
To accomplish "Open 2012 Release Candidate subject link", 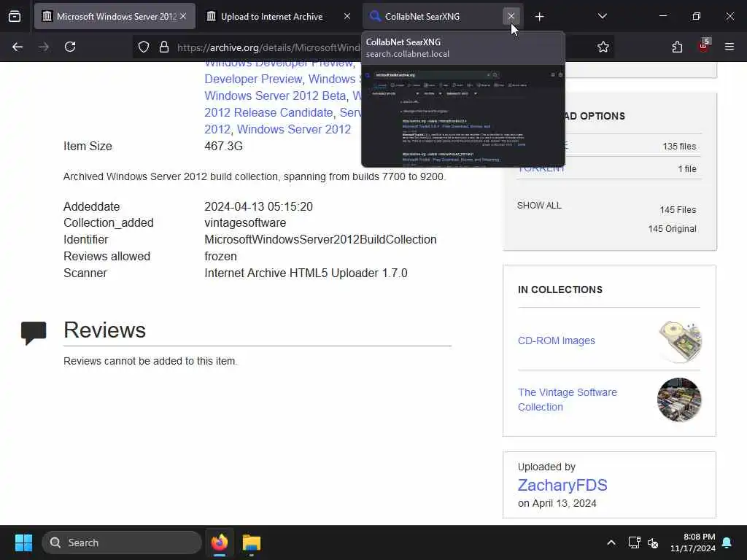I will (268, 112).
